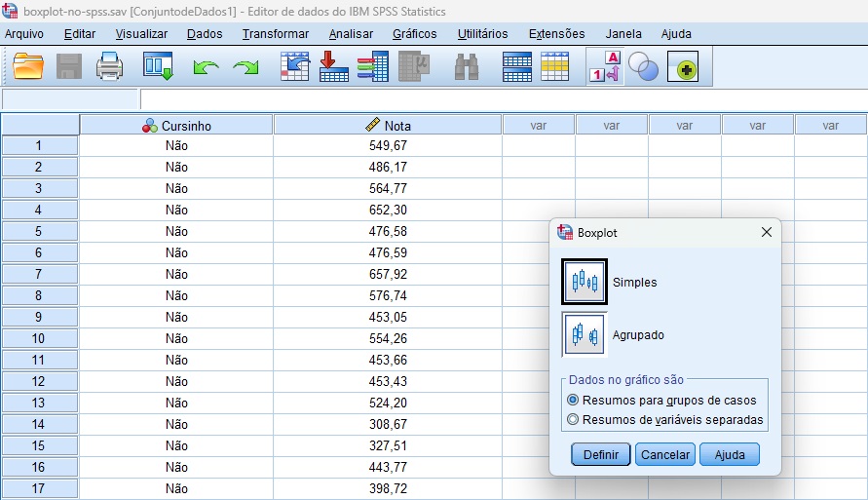
Task: Open data document folder icon
Action: [27, 66]
